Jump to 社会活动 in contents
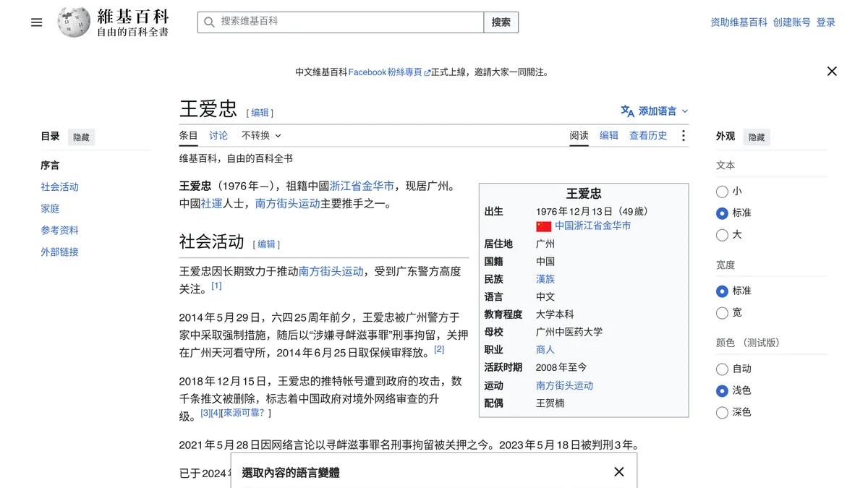This screenshot has width=868, height=488. 59,187
